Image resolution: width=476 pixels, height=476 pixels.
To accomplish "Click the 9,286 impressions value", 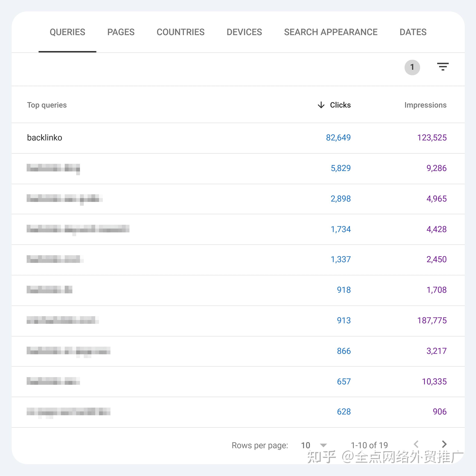I will tap(436, 168).
